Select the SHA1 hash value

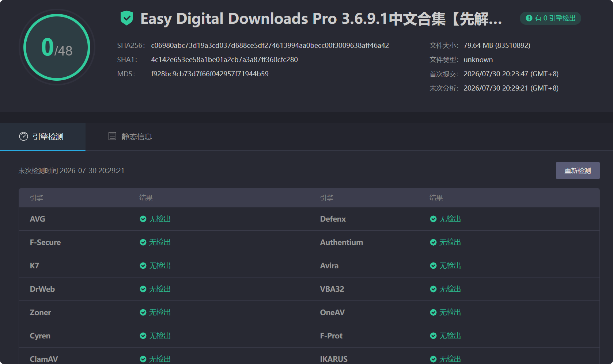click(x=224, y=60)
